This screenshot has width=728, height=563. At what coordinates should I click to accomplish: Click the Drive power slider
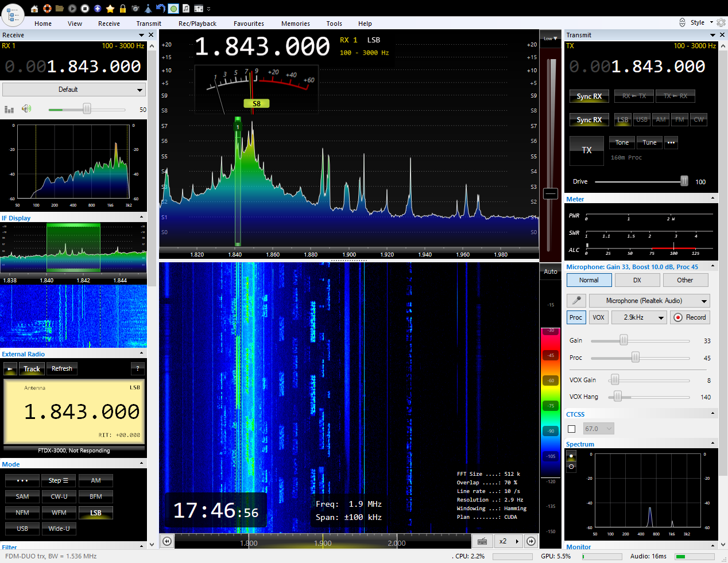click(x=684, y=181)
